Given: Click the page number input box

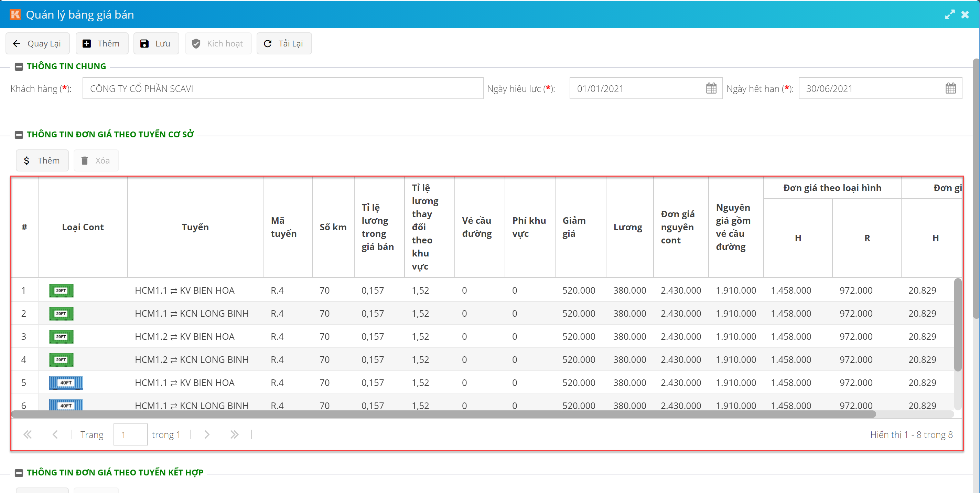Looking at the screenshot, I should point(130,434).
